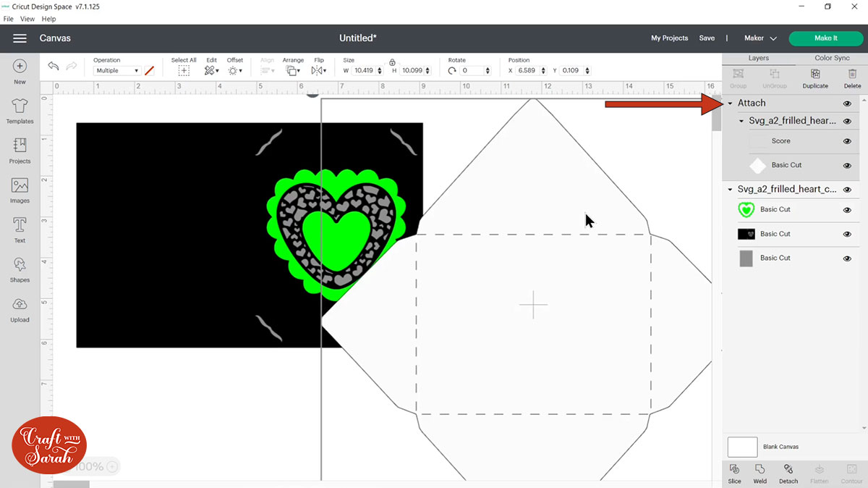Delete the selected layer
Viewport: 868px width, 488px height.
pos(853,79)
